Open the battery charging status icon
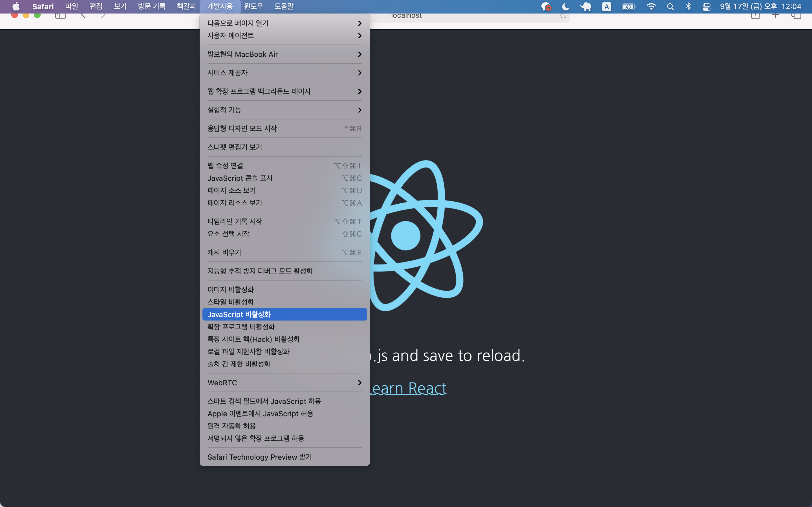This screenshot has width=812, height=507. [628, 6]
